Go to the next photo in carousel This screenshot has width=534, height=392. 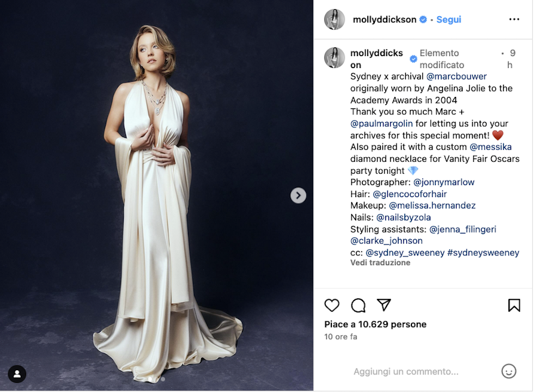tap(298, 195)
